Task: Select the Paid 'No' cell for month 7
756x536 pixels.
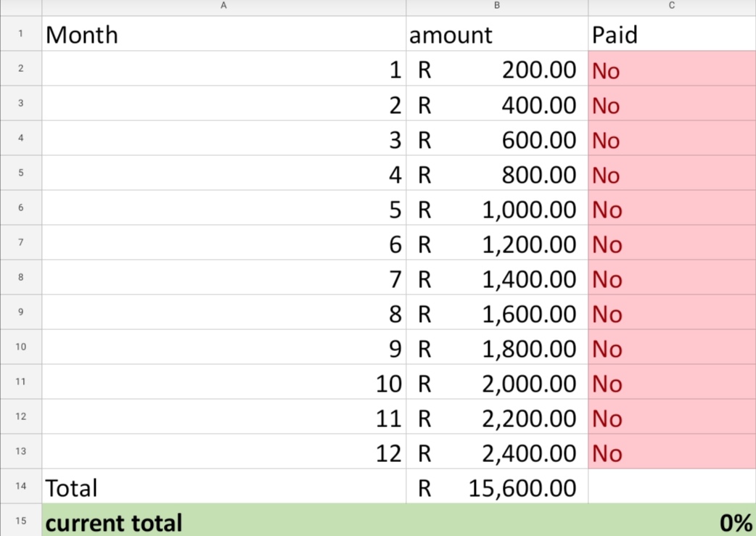Action: [x=672, y=277]
